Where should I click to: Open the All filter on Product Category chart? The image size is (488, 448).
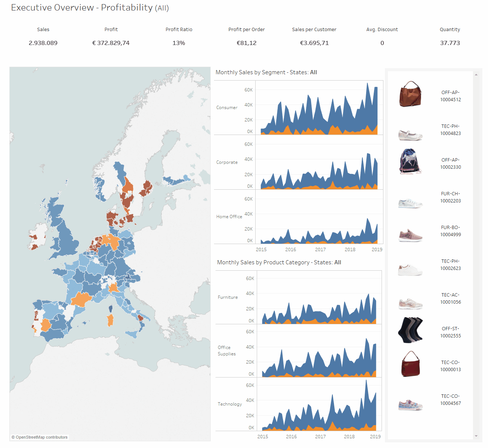pyautogui.click(x=338, y=262)
